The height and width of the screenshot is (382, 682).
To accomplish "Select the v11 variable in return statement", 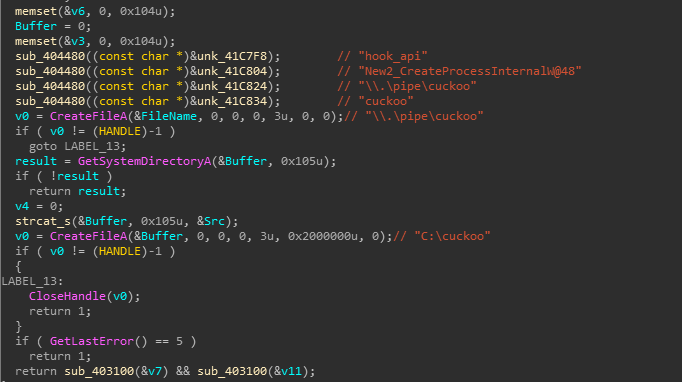I will click(x=291, y=371).
